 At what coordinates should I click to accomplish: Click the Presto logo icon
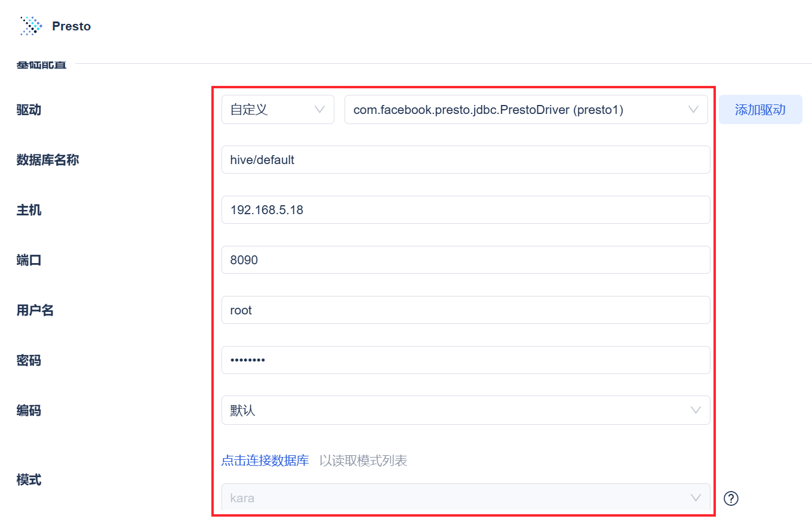pyautogui.click(x=31, y=26)
